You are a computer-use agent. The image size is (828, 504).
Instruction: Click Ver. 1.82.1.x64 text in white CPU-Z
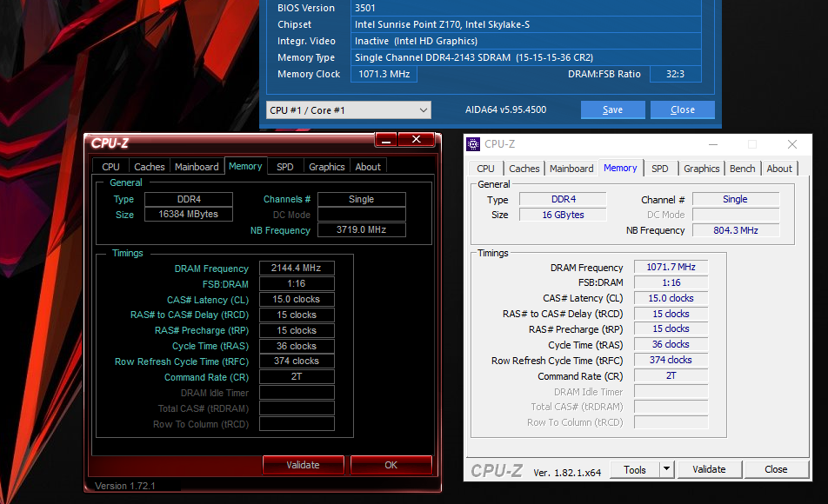[x=567, y=473]
